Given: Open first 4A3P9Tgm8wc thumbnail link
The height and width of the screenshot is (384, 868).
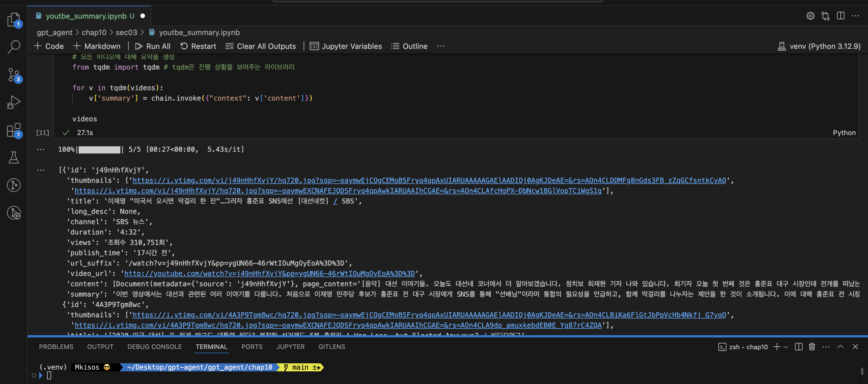Looking at the screenshot, I should click(429, 315).
